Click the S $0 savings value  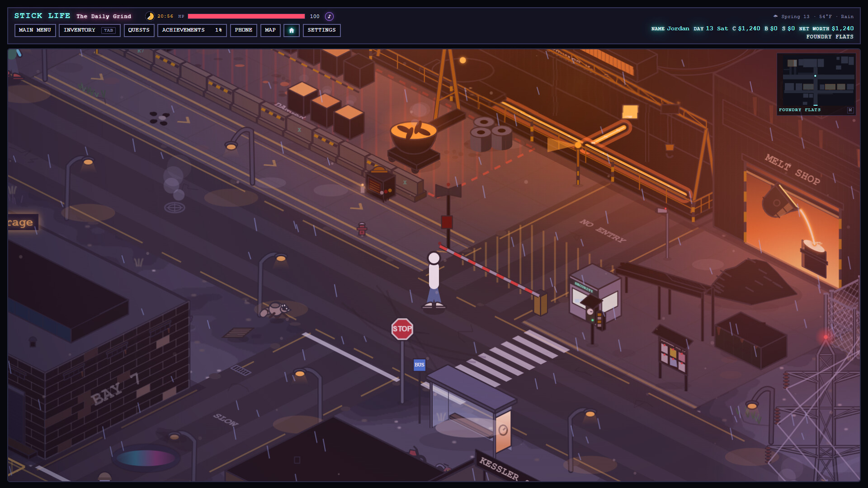[x=788, y=28]
